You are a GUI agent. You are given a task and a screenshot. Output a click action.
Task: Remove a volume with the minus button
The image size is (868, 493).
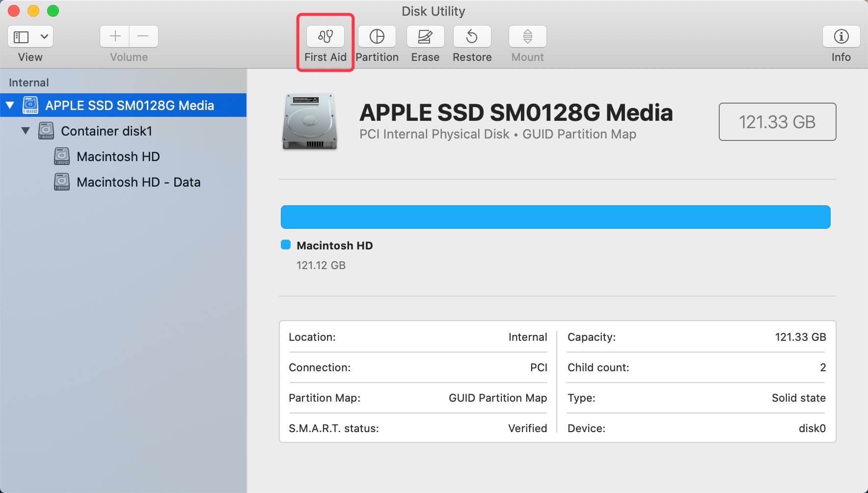click(x=143, y=36)
